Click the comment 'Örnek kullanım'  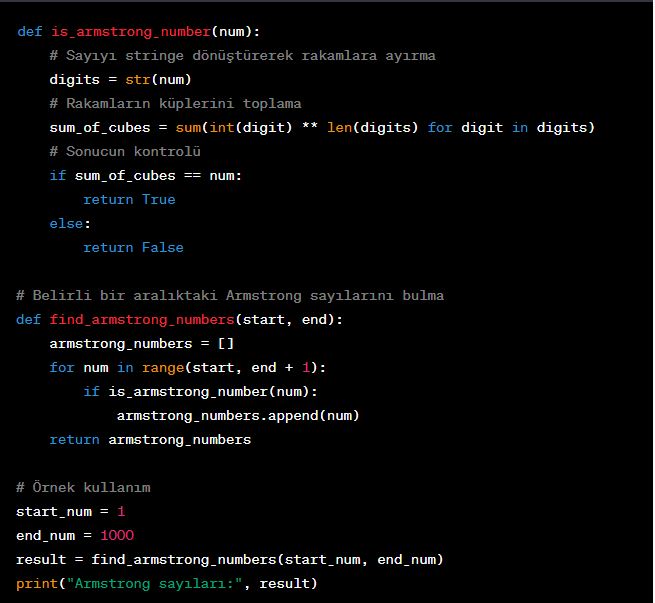(x=83, y=487)
